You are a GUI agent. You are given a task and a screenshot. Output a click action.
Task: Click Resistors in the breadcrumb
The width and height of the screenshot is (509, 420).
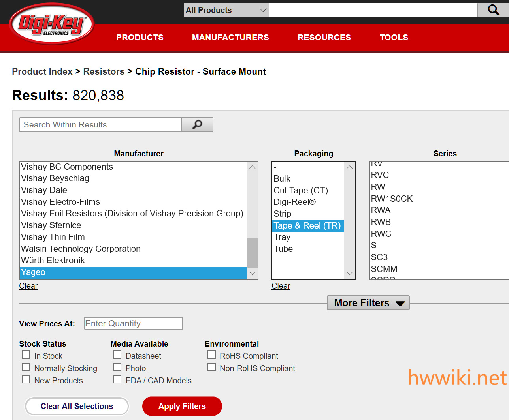[104, 71]
